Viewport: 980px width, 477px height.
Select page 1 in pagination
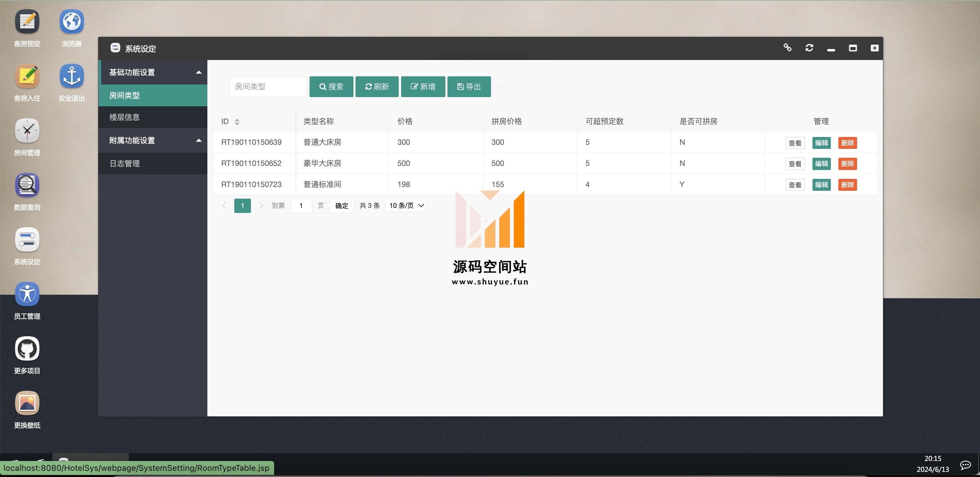tap(242, 205)
